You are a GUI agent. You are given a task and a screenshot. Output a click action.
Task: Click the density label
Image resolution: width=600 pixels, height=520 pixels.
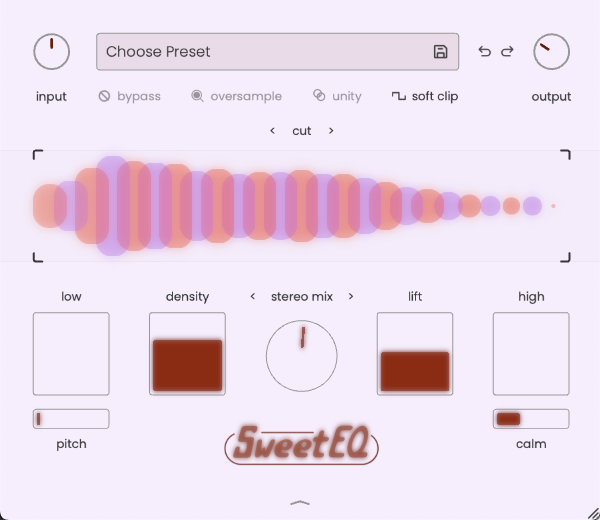(x=188, y=297)
